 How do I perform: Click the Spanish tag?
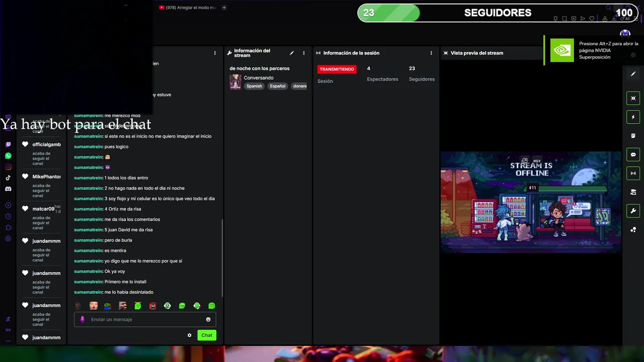(254, 86)
